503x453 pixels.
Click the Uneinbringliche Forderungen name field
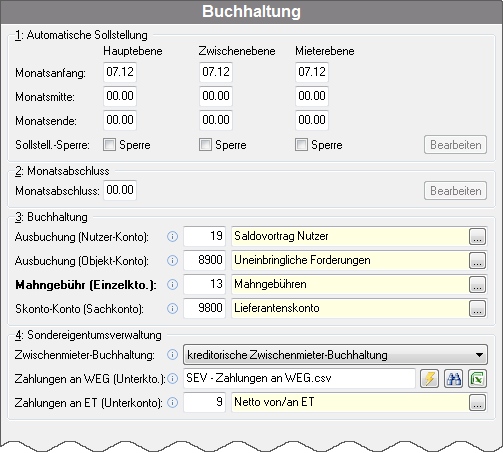pyautogui.click(x=350, y=261)
